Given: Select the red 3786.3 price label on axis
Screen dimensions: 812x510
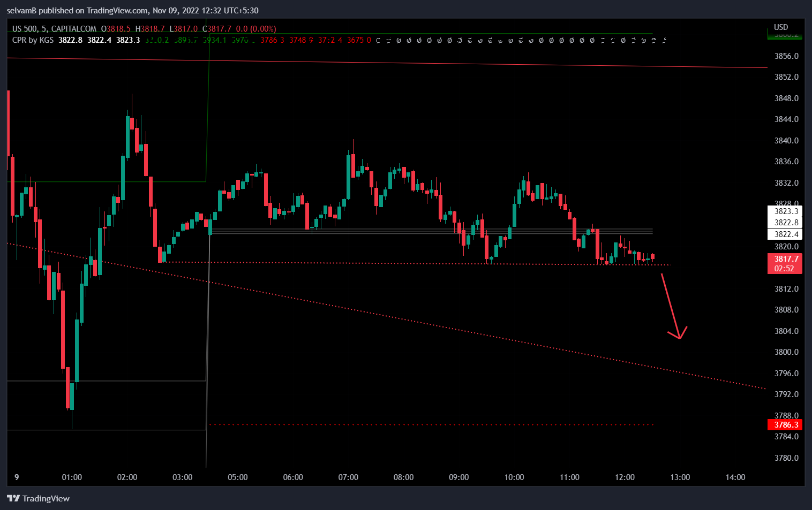Looking at the screenshot, I should 786,425.
